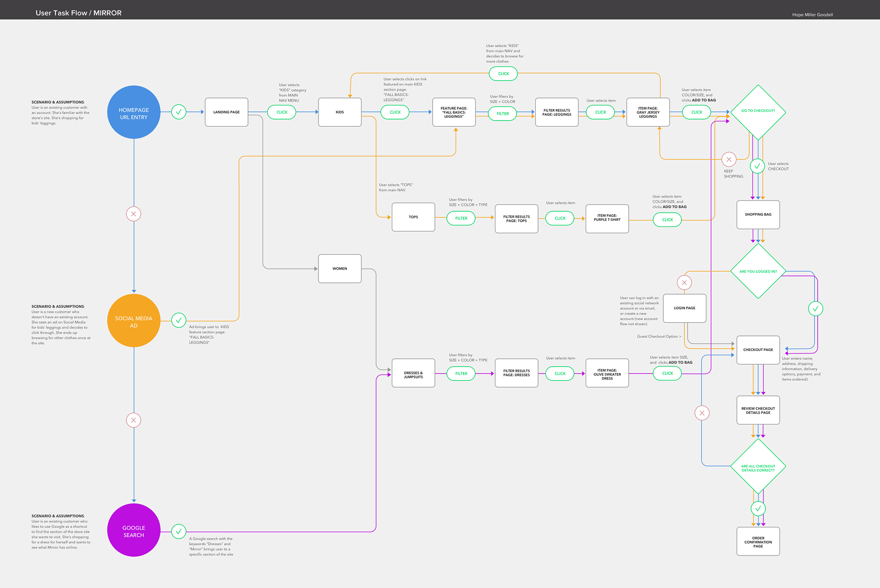Click checkmark icon next to User selects Checkout
Screen dimensions: 880x588
pyautogui.click(x=757, y=166)
